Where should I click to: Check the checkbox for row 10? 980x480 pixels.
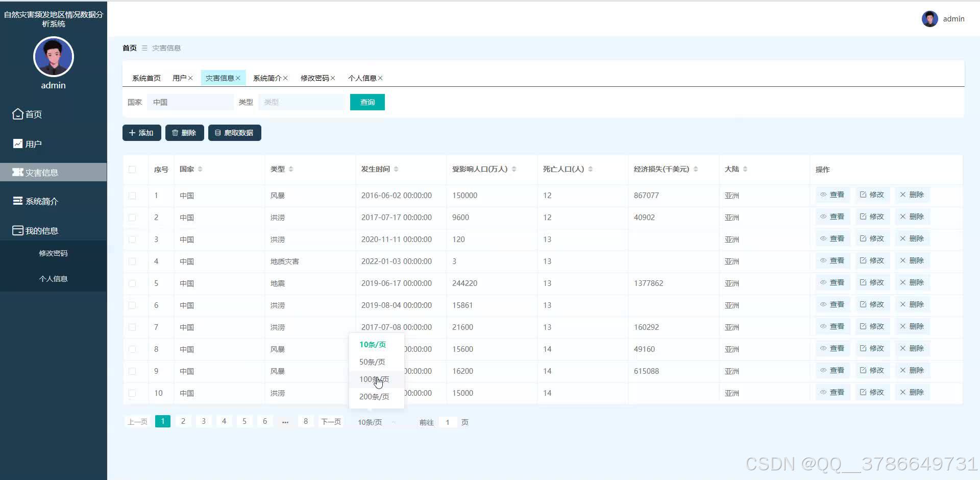coord(132,393)
